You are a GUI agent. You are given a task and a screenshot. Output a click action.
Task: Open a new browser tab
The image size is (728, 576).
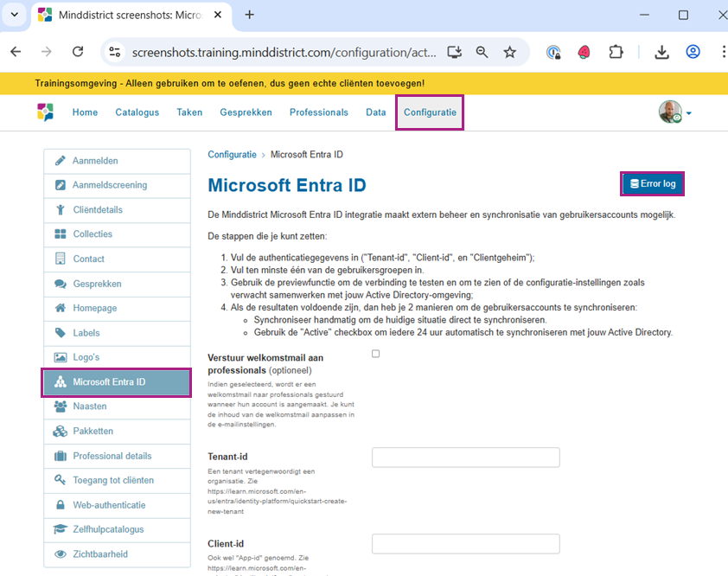click(x=249, y=15)
